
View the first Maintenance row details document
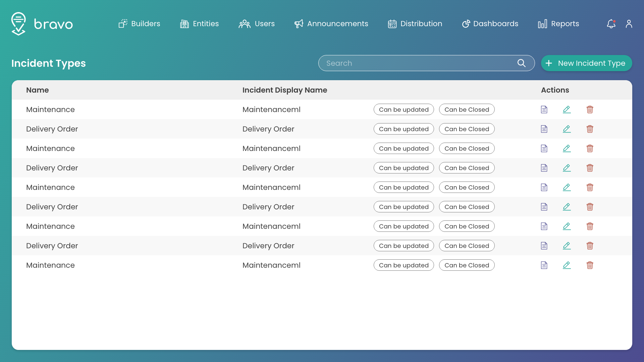[544, 109]
